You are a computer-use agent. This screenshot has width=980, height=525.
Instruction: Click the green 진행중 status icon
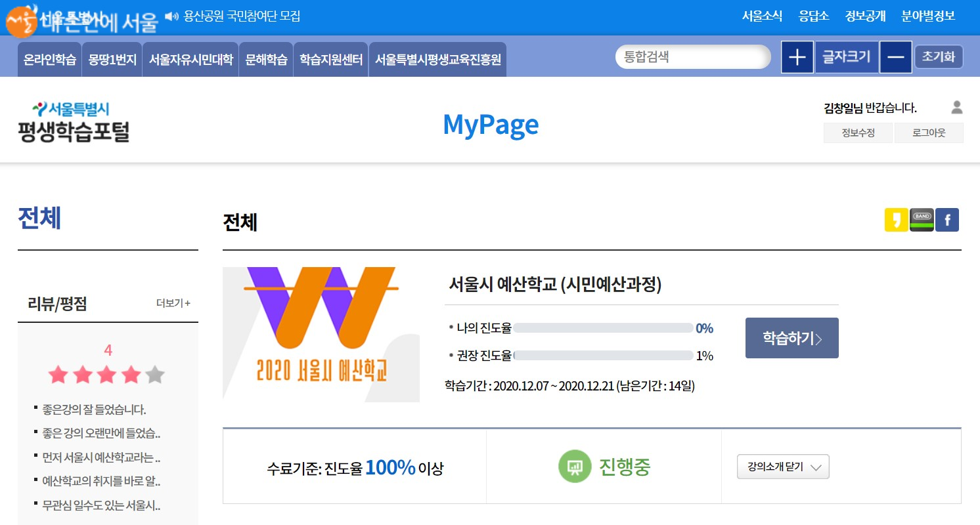point(575,467)
